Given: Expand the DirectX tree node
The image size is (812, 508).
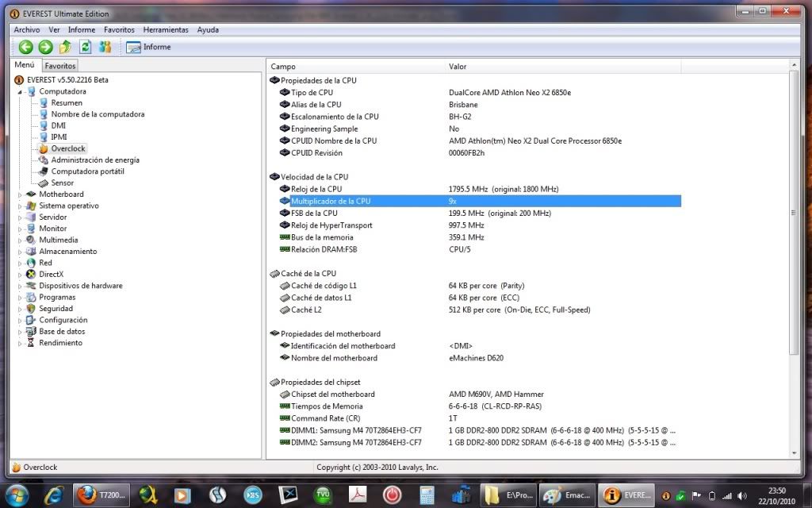Looking at the screenshot, I should [20, 274].
